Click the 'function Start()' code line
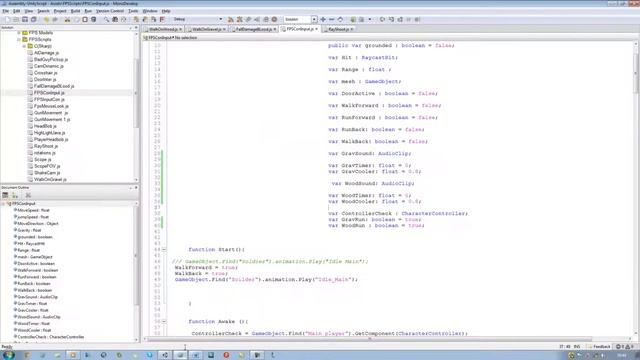Screen dimensions: 640x360 [216, 249]
